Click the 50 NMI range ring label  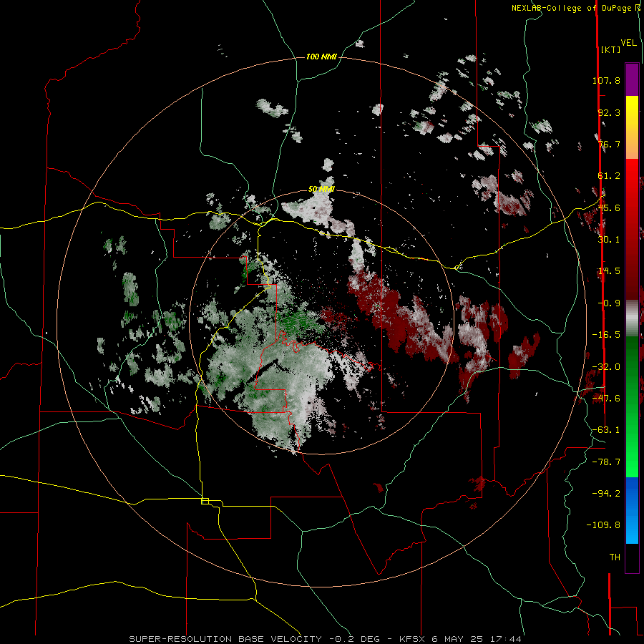321,189
